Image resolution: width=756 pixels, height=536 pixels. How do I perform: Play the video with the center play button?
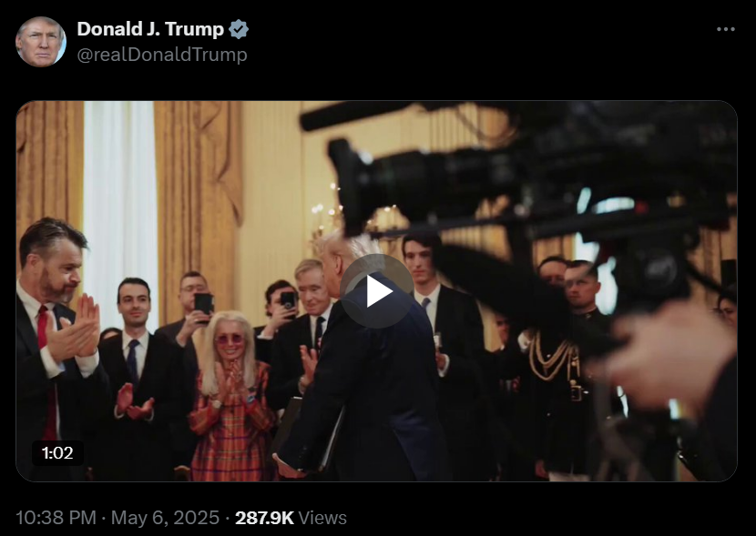(x=376, y=291)
